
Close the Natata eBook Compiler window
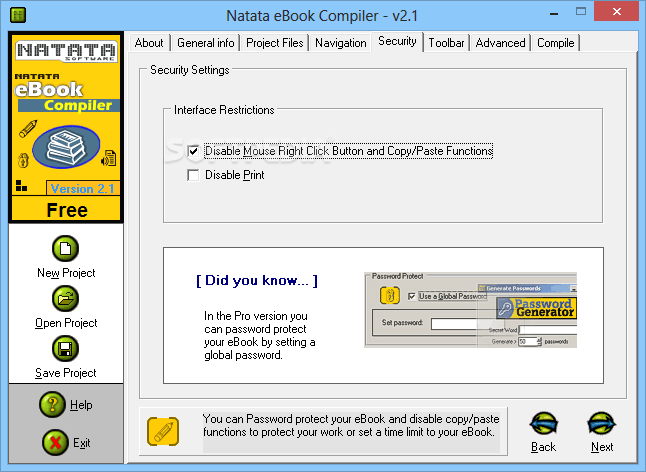pos(617,12)
